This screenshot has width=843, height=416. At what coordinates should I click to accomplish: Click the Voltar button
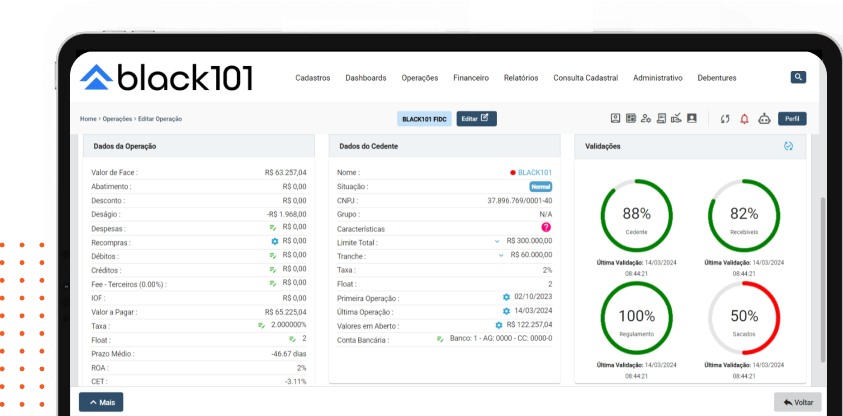[x=797, y=402]
